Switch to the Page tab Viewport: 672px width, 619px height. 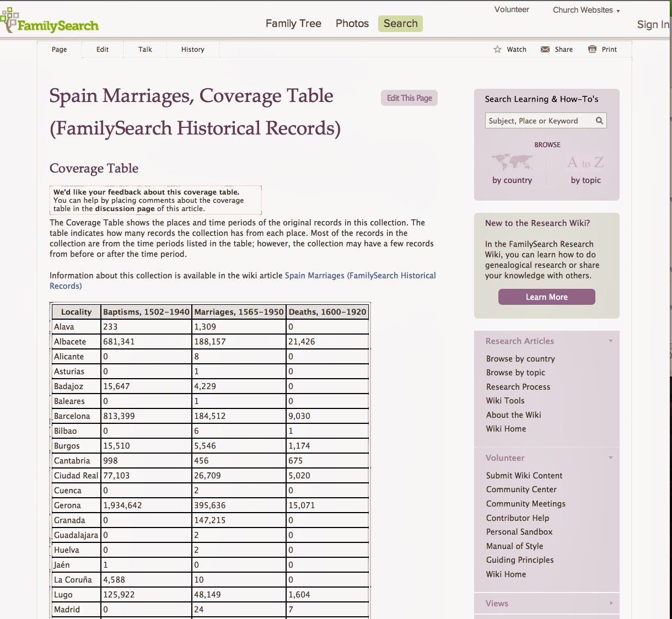coord(60,50)
